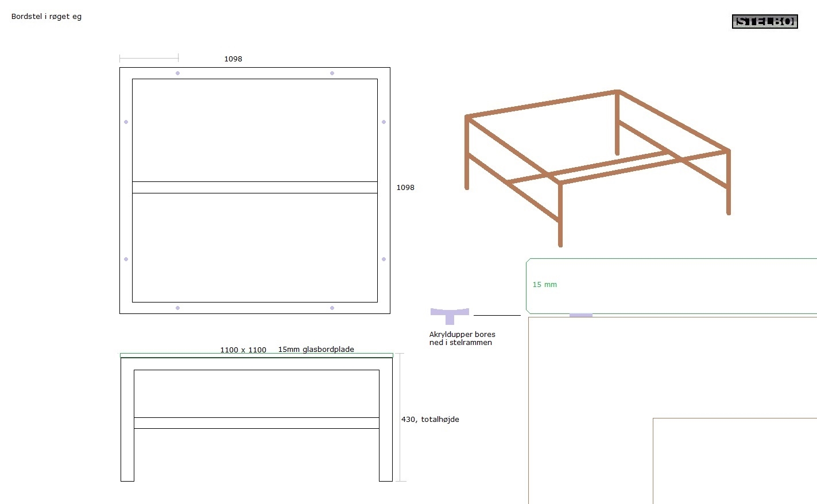817x504 pixels.
Task: Select the '1100 x 1100' label
Action: 243,350
